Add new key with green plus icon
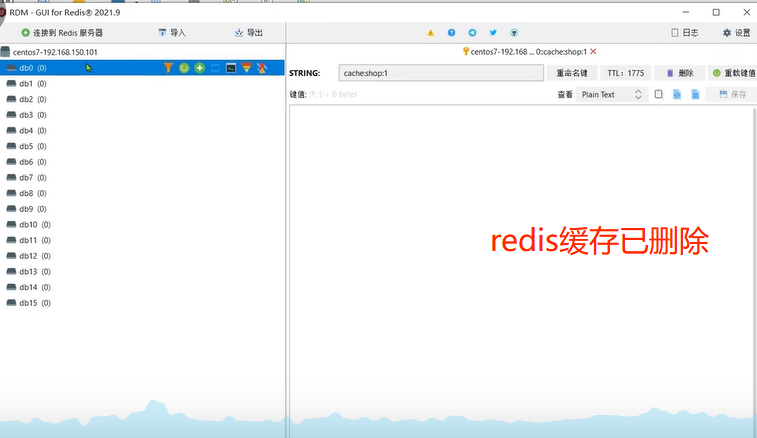Viewport: 757px width, 438px height. coord(200,68)
